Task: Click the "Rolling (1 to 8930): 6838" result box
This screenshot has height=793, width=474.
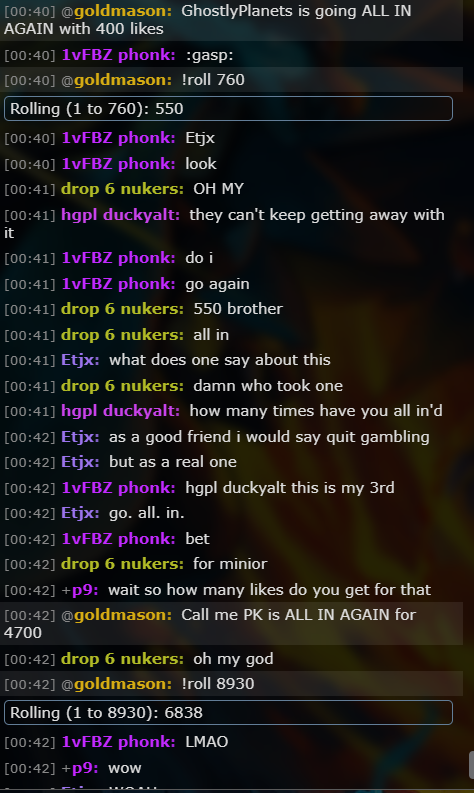Action: pos(228,713)
